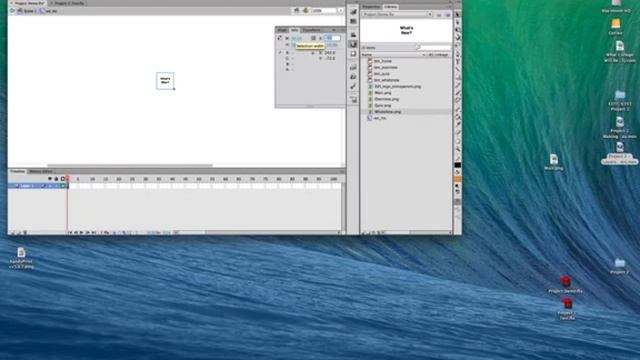Click the Scene 1 breadcrumb link
The height and width of the screenshot is (360, 640).
(27, 11)
